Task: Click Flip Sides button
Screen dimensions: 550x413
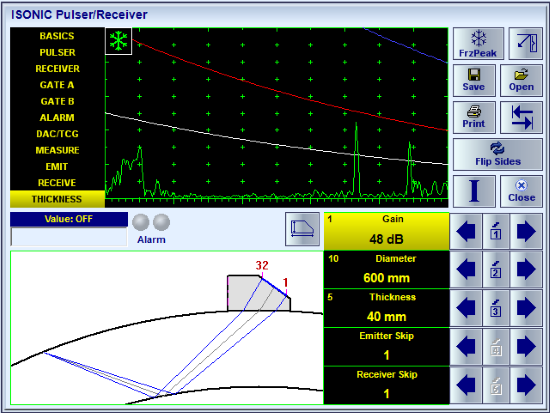Action: [498, 154]
